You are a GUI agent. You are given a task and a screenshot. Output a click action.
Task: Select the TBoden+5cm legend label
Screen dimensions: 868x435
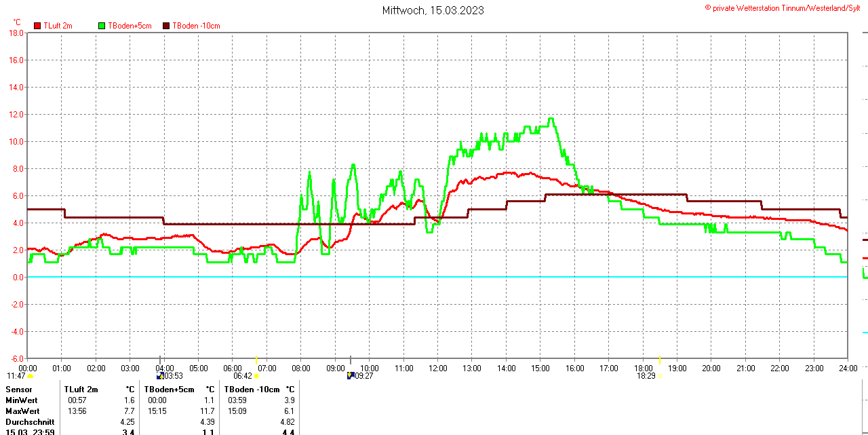point(130,26)
